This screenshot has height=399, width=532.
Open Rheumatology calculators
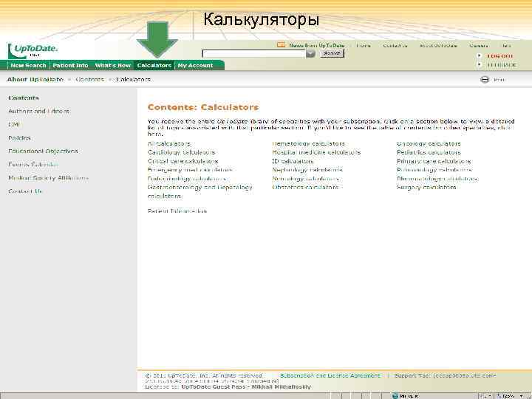coord(437,179)
